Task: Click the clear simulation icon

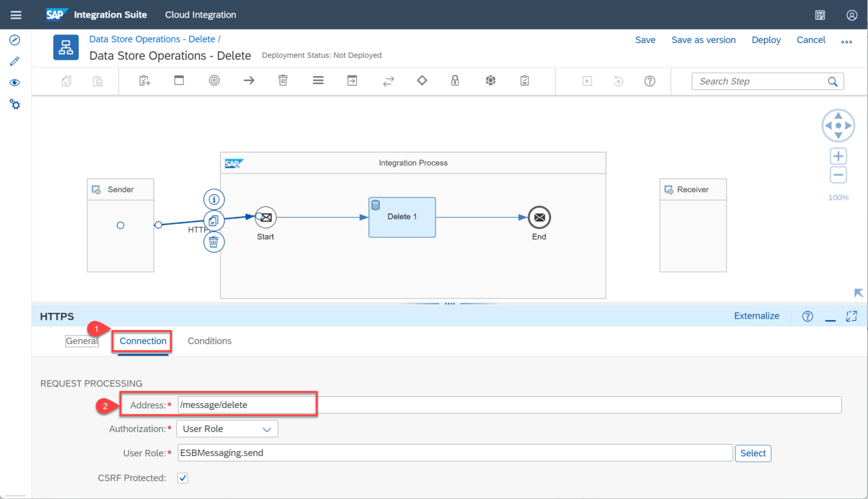Action: tap(619, 81)
